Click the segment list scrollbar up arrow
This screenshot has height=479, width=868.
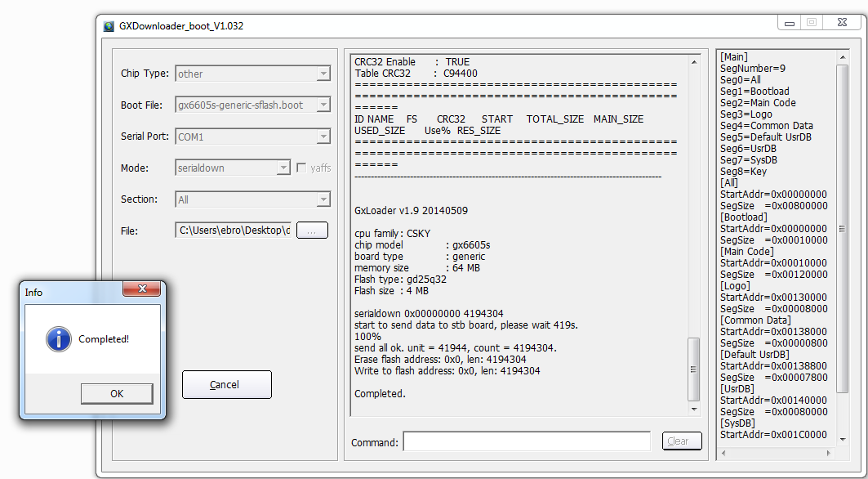point(843,57)
